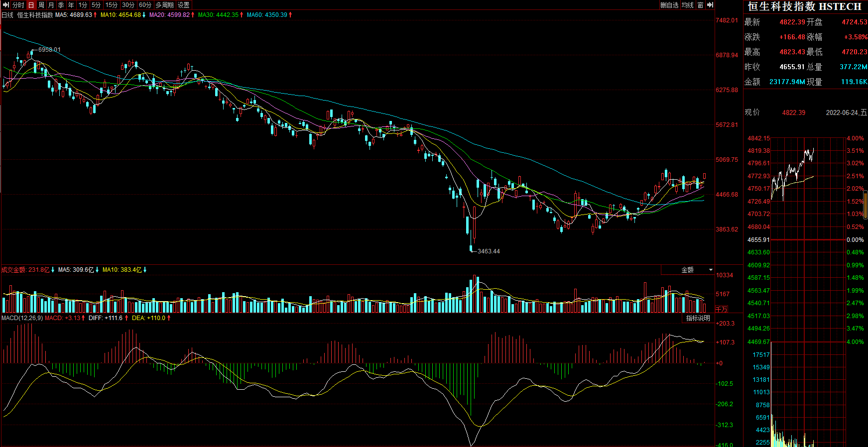Select the 日 daily period tab
Screen dimensions: 868x447
[x=31, y=5]
